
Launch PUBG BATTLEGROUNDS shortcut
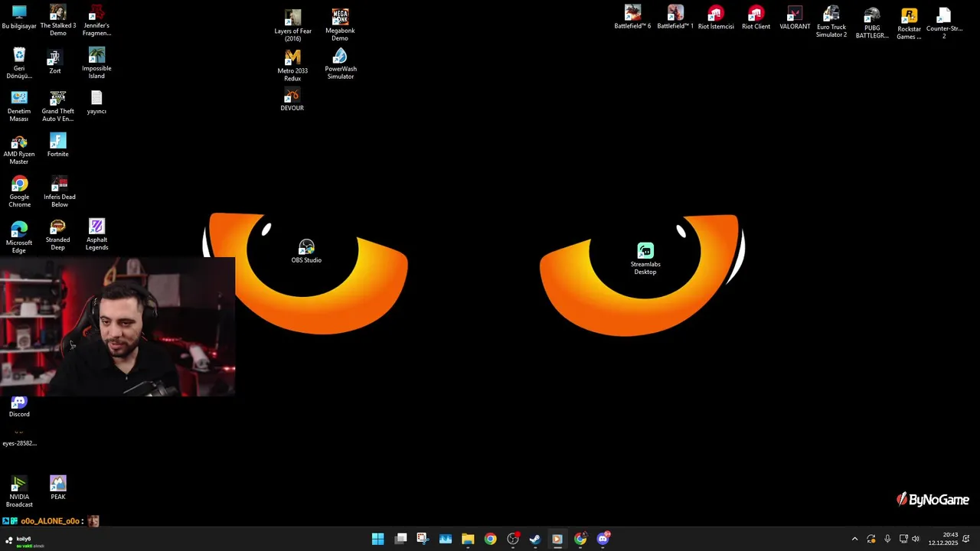872,24
